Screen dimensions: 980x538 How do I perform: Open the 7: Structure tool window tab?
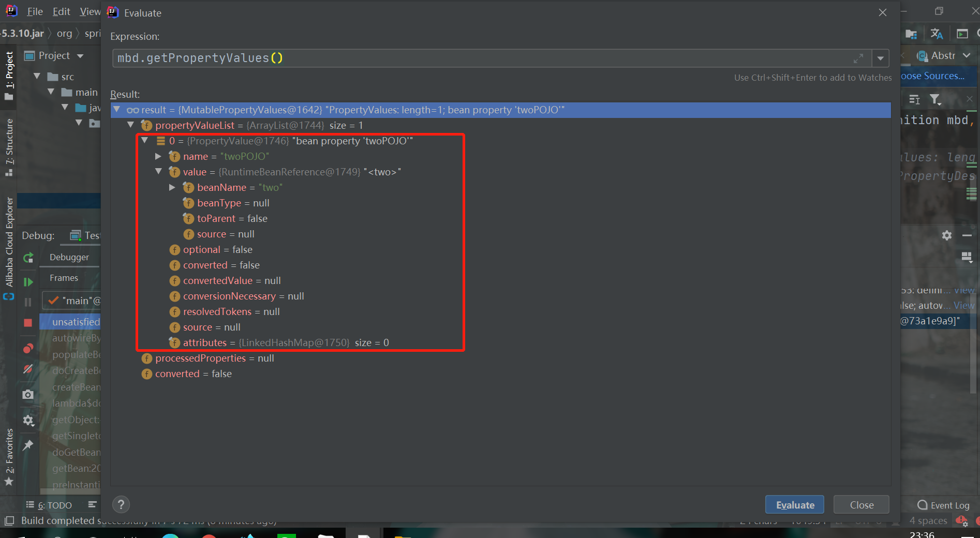click(9, 147)
